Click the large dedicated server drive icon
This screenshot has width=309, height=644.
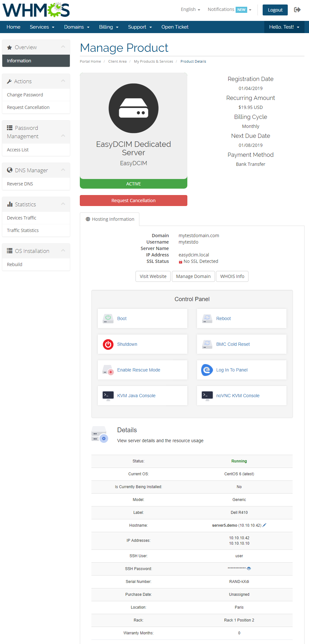(x=134, y=108)
